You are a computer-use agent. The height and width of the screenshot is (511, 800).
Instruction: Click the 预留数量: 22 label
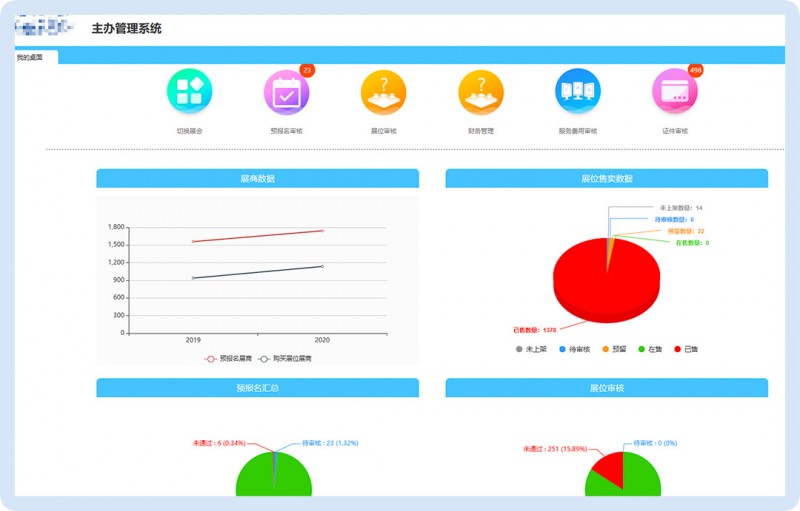[686, 232]
